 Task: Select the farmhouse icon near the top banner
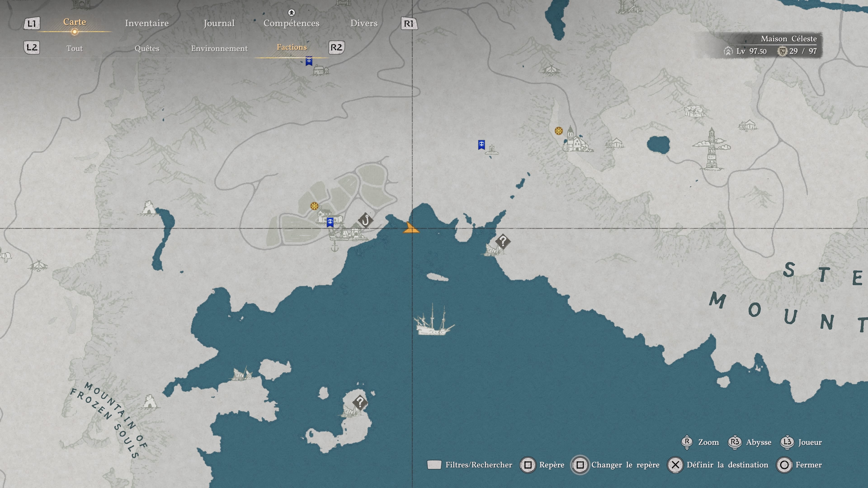(x=321, y=70)
